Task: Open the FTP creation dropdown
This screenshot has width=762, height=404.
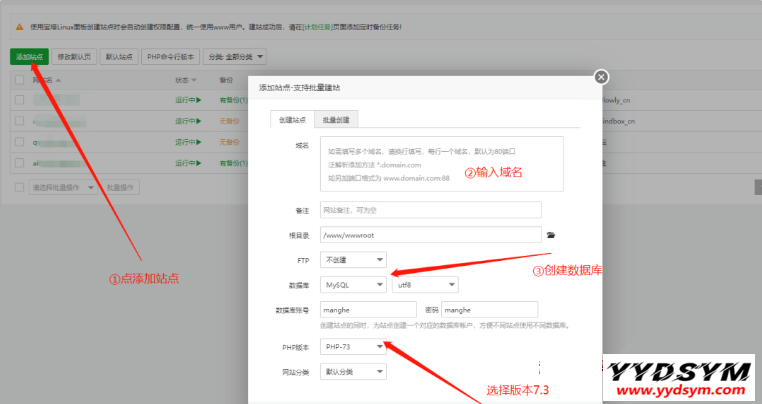Action: (x=353, y=260)
